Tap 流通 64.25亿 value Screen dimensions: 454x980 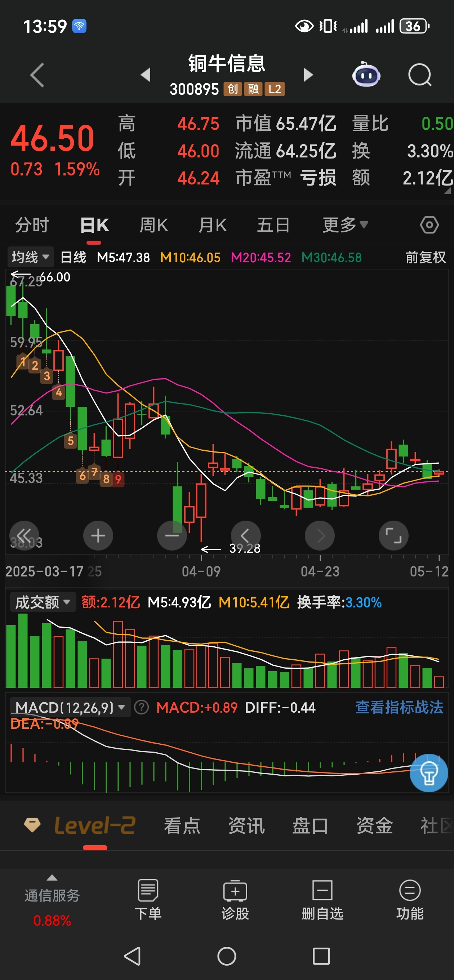(x=286, y=151)
